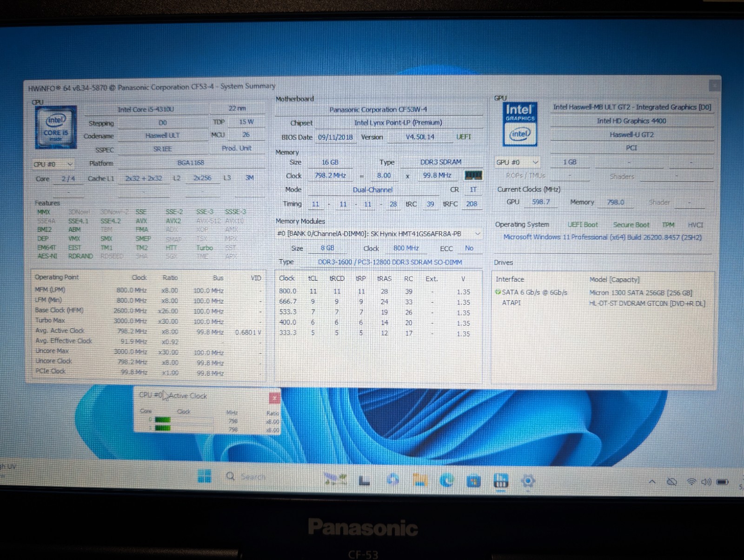Screen dimensions: 744x560
Task: Close the HWiNFO System Summary window
Action: [714, 86]
